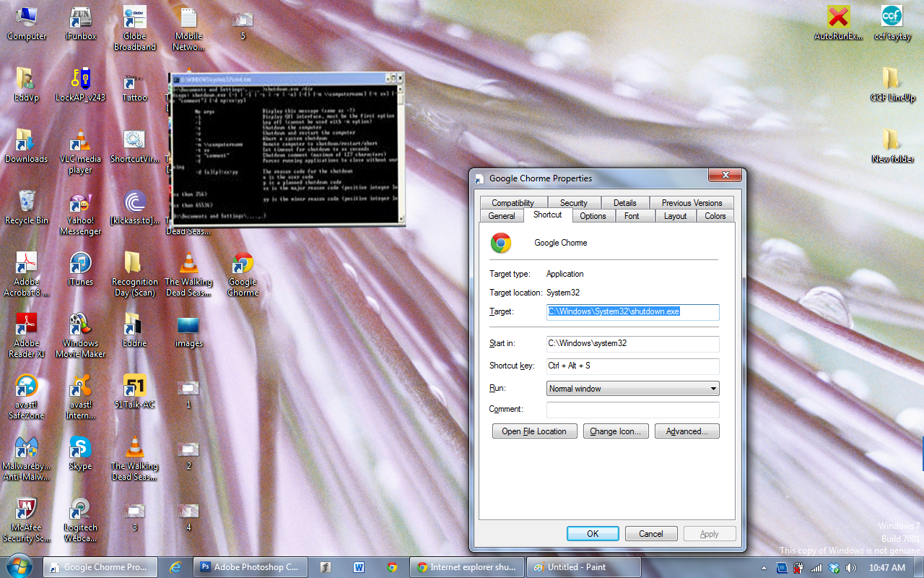Select the LockAP_v243 desktop icon
The image size is (924, 578).
pos(81,85)
